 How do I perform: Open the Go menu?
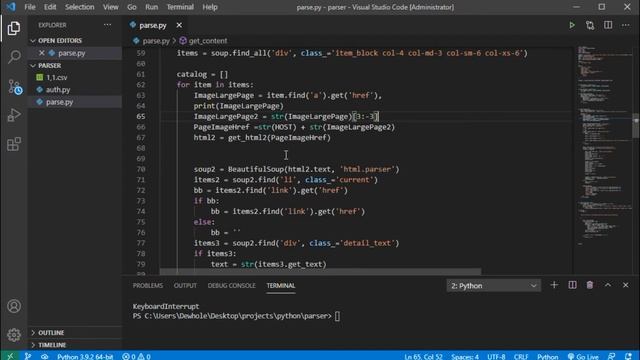[x=131, y=7]
